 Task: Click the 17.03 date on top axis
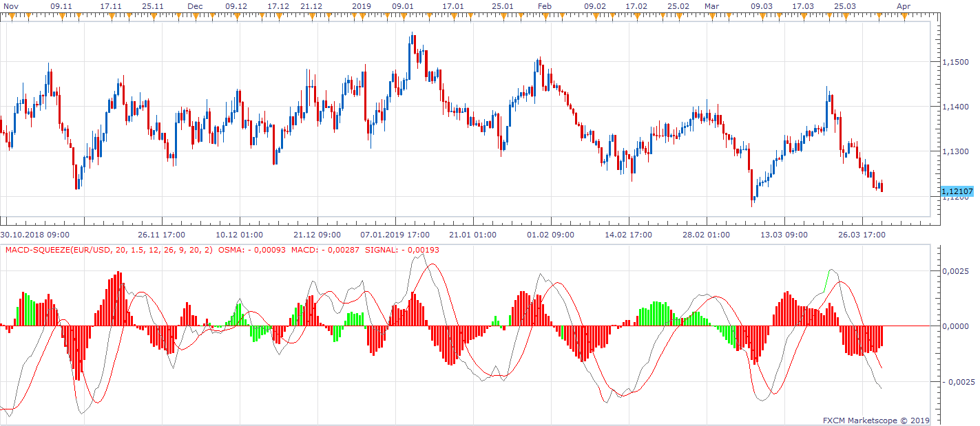[803, 6]
